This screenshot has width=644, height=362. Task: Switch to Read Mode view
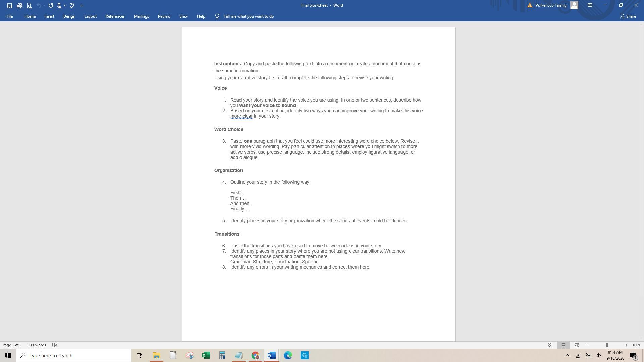pyautogui.click(x=550, y=345)
